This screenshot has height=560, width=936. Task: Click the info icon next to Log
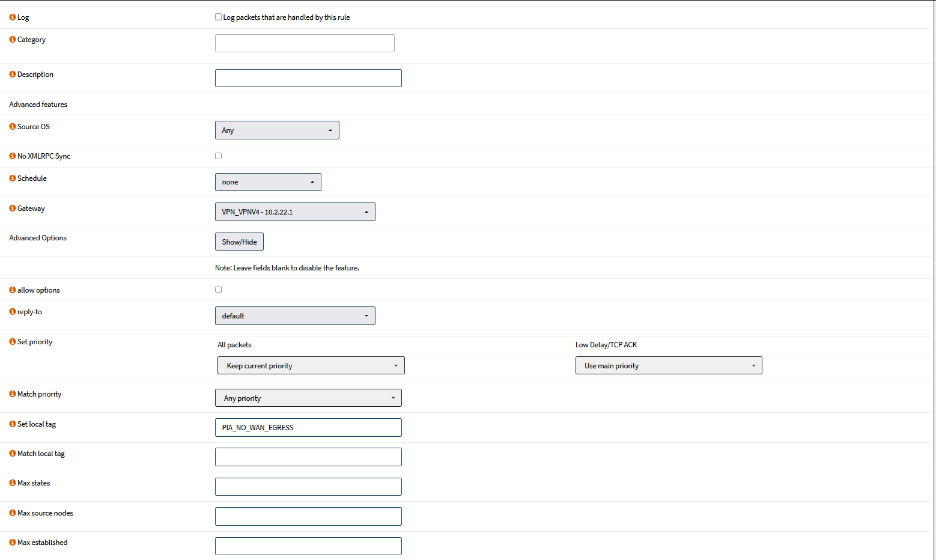13,17
